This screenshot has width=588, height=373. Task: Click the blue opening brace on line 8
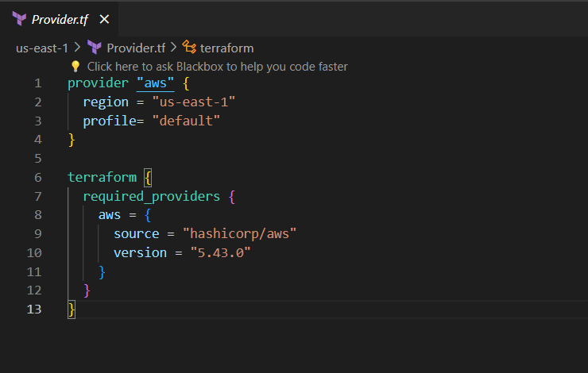tap(148, 215)
